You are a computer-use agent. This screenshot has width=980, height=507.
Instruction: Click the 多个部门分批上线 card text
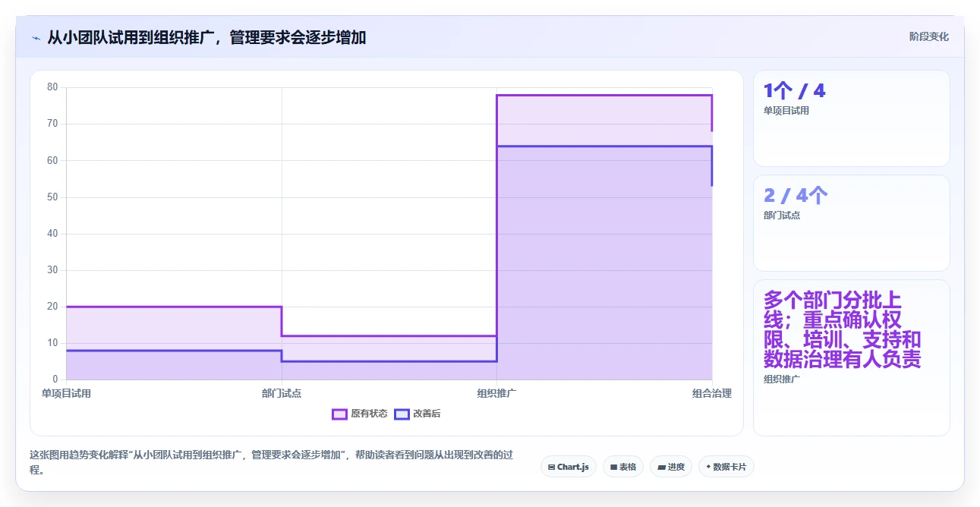tap(843, 329)
